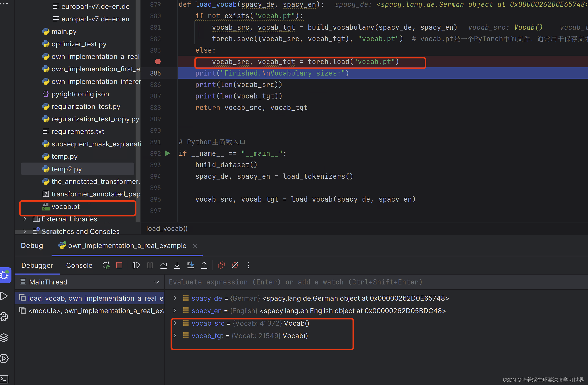Click the project tree vertical scrollbar
Viewport: 588px width, 385px height.
click(138, 111)
